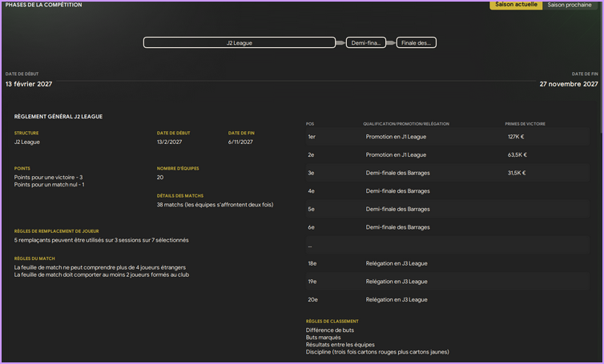Click 18e Relégation en J3 League row

tap(448, 263)
